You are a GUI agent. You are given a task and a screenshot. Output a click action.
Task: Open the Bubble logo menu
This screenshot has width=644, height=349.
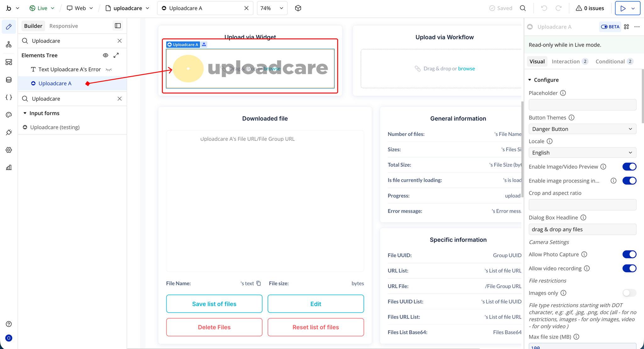coord(13,8)
